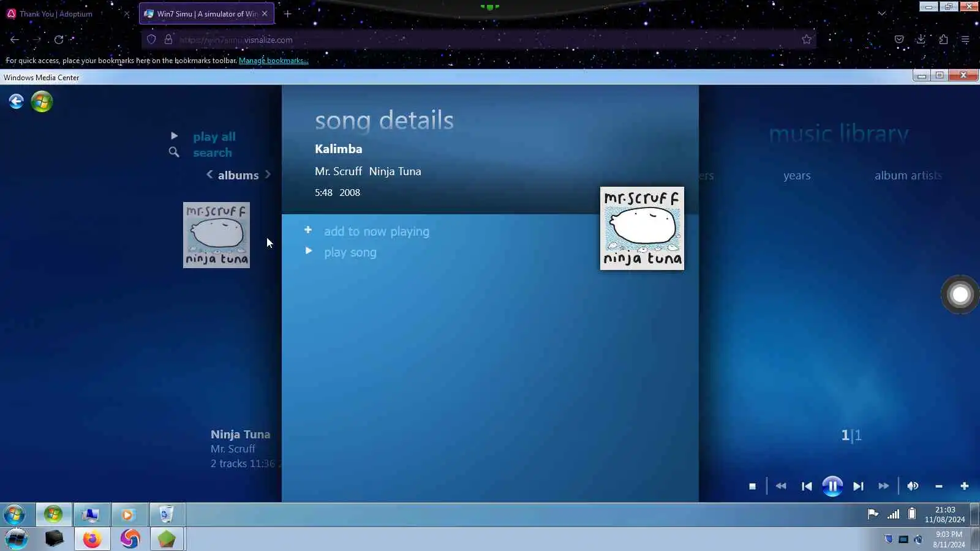Select the play all option

tap(214, 137)
